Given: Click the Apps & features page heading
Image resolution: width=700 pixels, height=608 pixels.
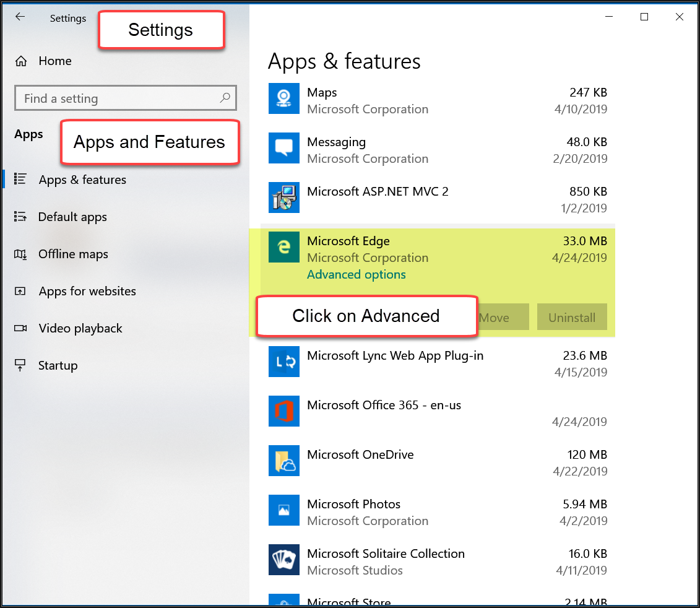Looking at the screenshot, I should [x=344, y=62].
